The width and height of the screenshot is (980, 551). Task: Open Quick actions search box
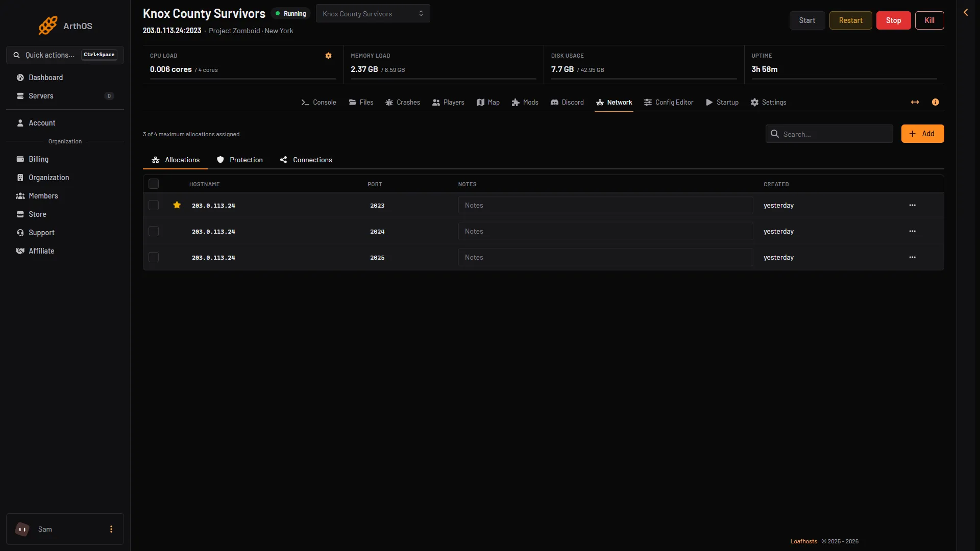pos(65,55)
